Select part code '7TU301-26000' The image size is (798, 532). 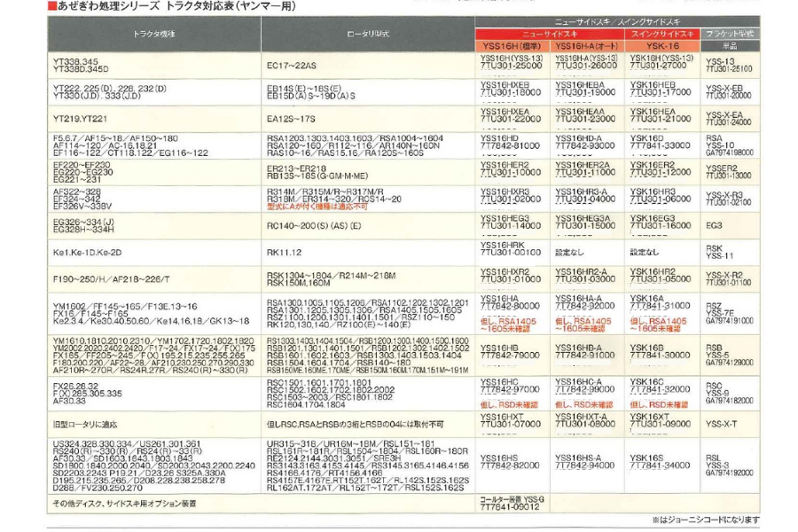(586, 66)
